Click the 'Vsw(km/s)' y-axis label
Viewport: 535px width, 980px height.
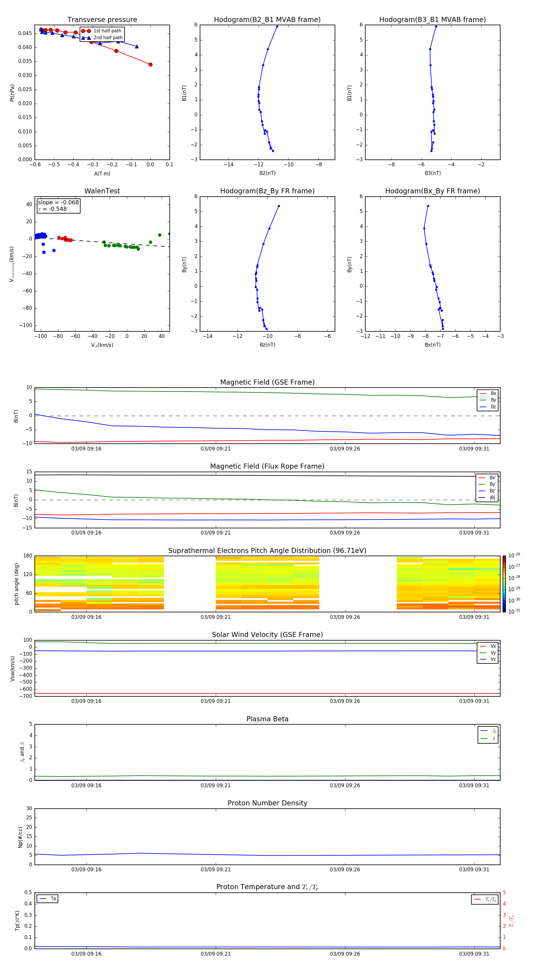(x=12, y=668)
